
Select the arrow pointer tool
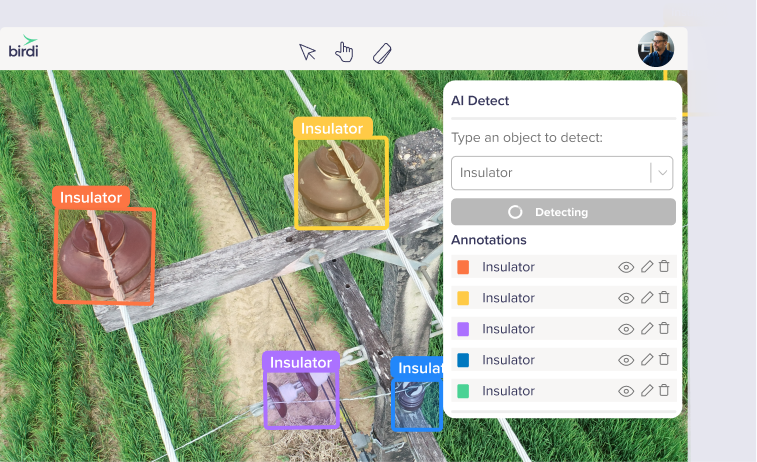(x=307, y=52)
